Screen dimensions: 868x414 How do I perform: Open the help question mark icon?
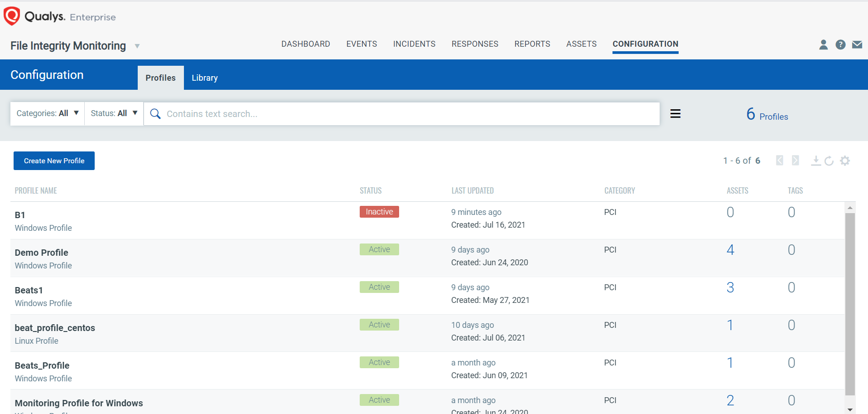(x=840, y=44)
